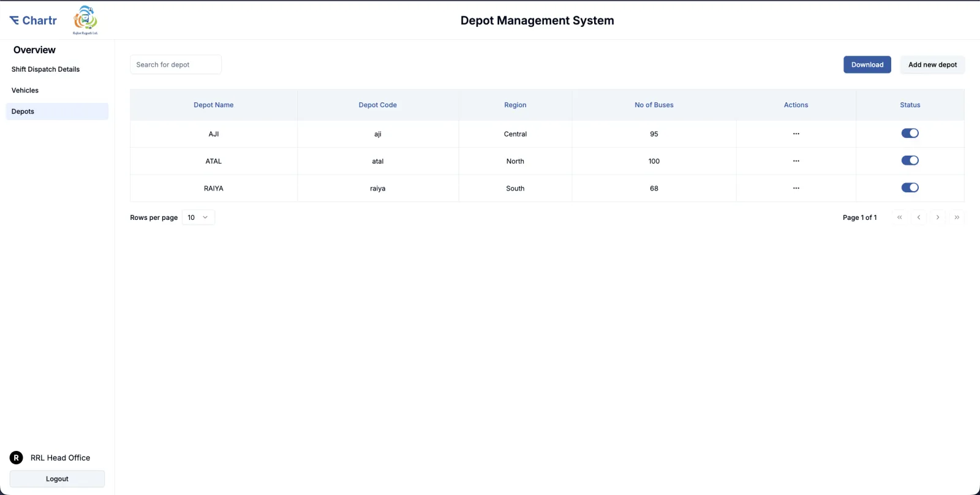Image resolution: width=980 pixels, height=495 pixels.
Task: Select the RAIYA depot name cell
Action: click(214, 188)
